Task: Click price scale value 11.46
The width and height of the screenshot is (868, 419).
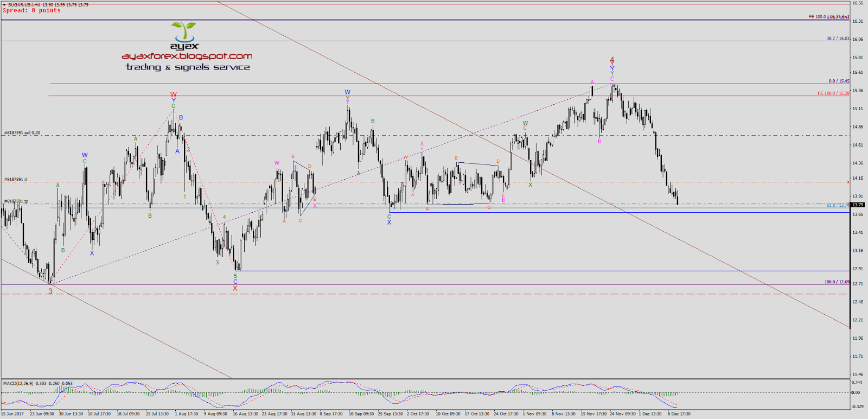Action: (857, 374)
